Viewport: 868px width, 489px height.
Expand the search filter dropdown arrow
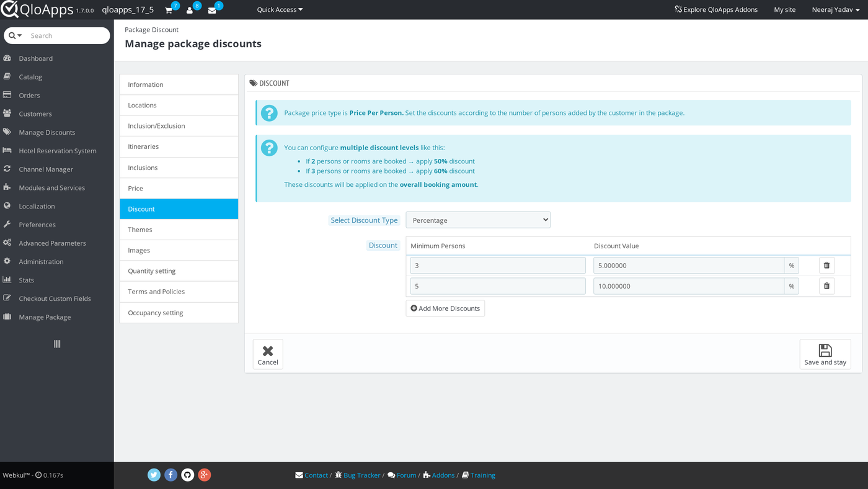click(15, 35)
